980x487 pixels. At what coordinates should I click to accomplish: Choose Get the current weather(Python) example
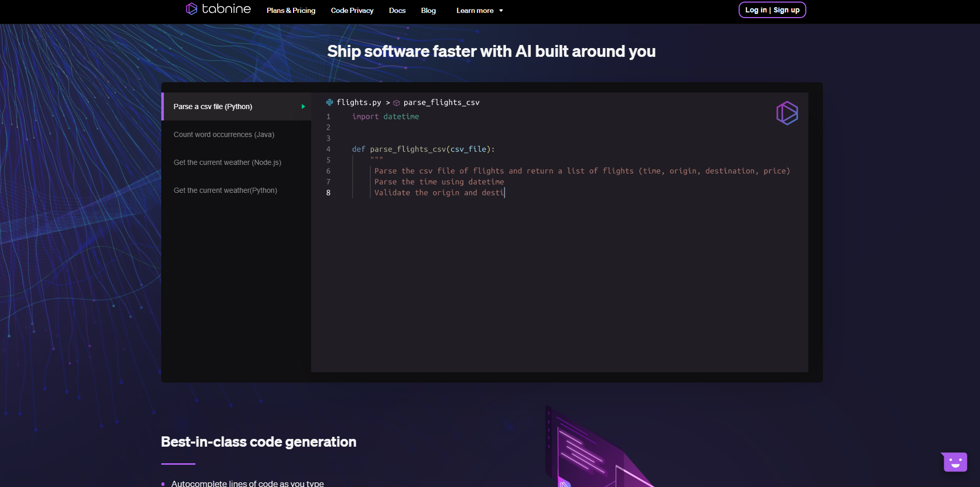(225, 190)
